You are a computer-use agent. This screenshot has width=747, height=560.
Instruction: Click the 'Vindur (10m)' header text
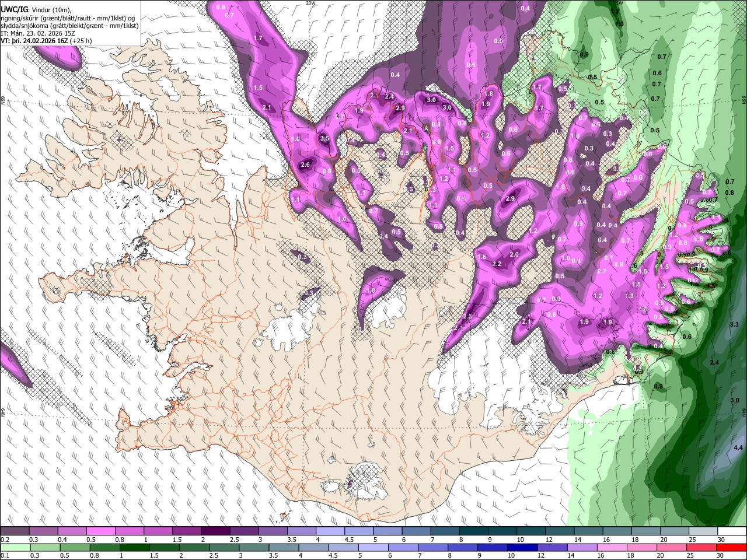pyautogui.click(x=51, y=9)
